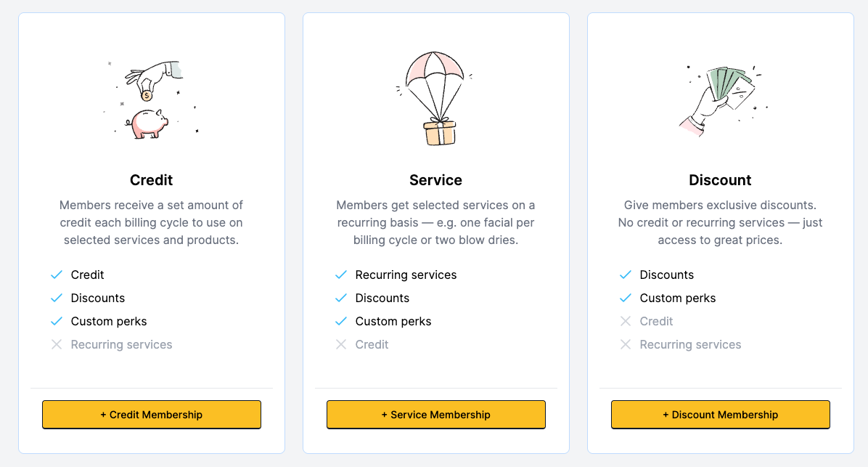Screen dimensions: 868x467
Task: Click Custom perks label in Discount card
Action: coord(678,298)
